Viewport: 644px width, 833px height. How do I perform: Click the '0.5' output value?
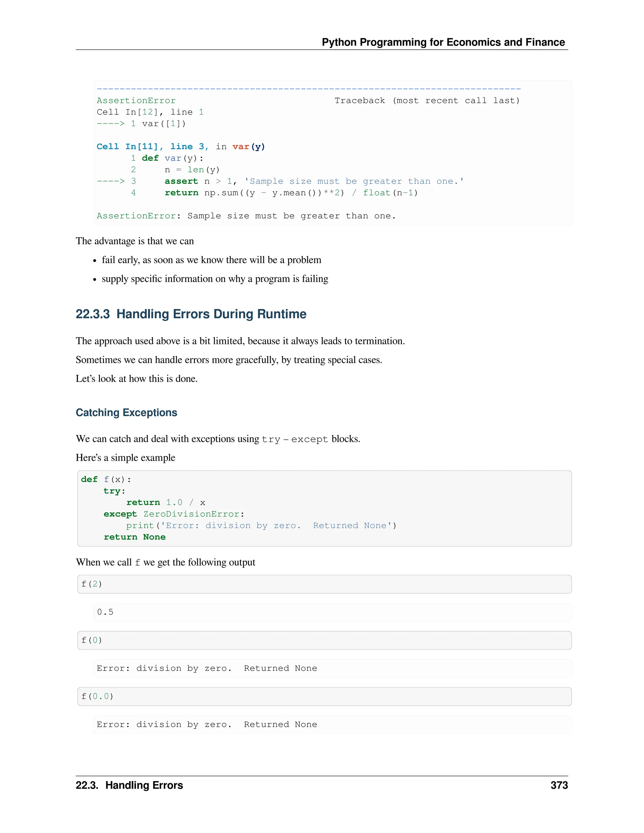click(x=105, y=612)
